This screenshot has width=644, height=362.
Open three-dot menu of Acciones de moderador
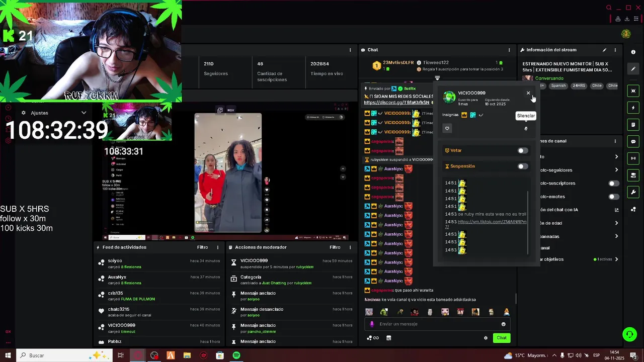350,247
